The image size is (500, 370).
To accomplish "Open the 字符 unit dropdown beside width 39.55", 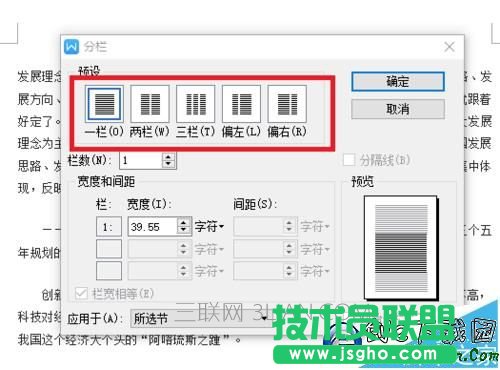I will pyautogui.click(x=209, y=227).
